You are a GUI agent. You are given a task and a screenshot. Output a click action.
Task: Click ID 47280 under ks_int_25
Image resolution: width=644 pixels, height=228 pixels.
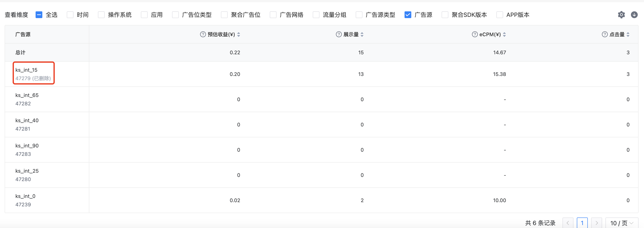(23, 179)
